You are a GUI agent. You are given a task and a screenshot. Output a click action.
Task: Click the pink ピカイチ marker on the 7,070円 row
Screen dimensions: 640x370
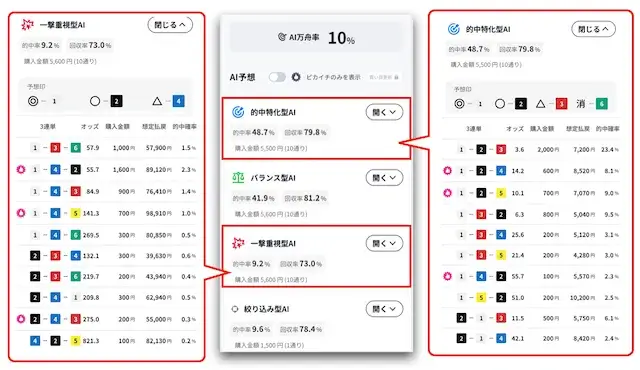tap(448, 193)
